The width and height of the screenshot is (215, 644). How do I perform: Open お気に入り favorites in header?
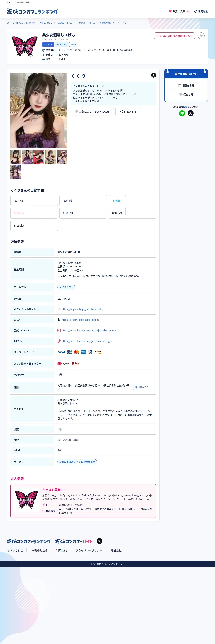(179, 11)
